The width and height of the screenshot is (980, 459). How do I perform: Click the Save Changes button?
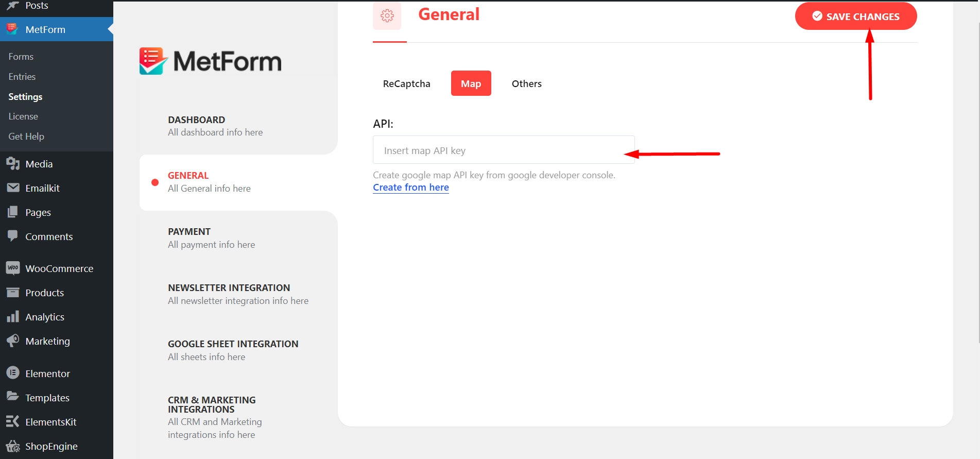[856, 16]
